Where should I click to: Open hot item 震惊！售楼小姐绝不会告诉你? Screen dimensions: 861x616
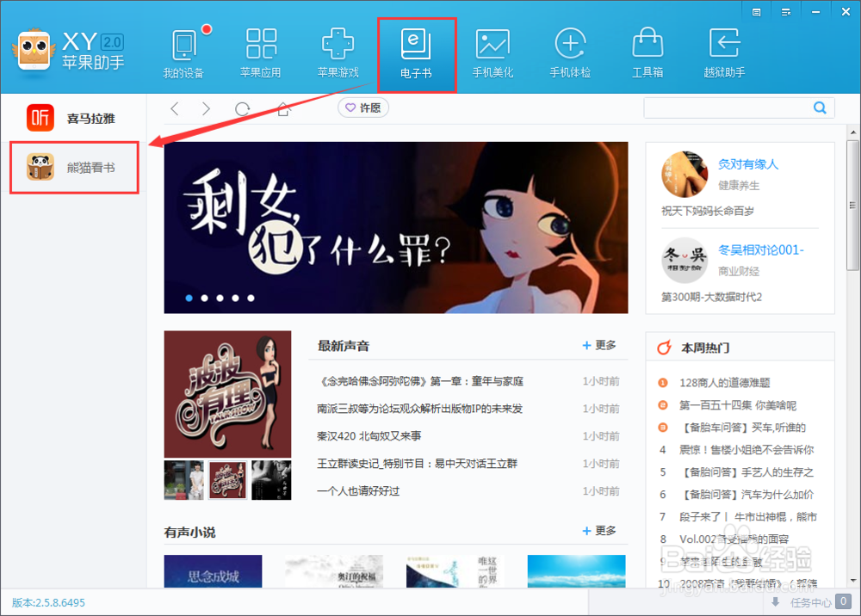coord(746,450)
